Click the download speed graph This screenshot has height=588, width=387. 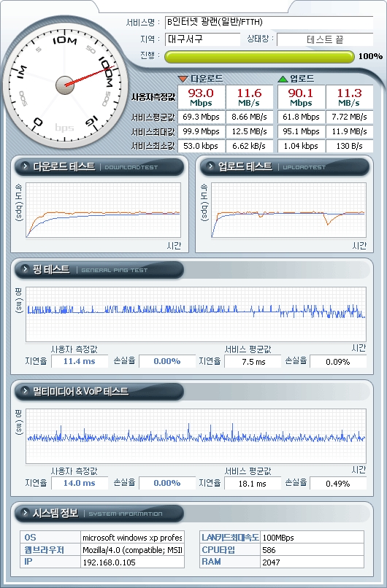[103, 210]
